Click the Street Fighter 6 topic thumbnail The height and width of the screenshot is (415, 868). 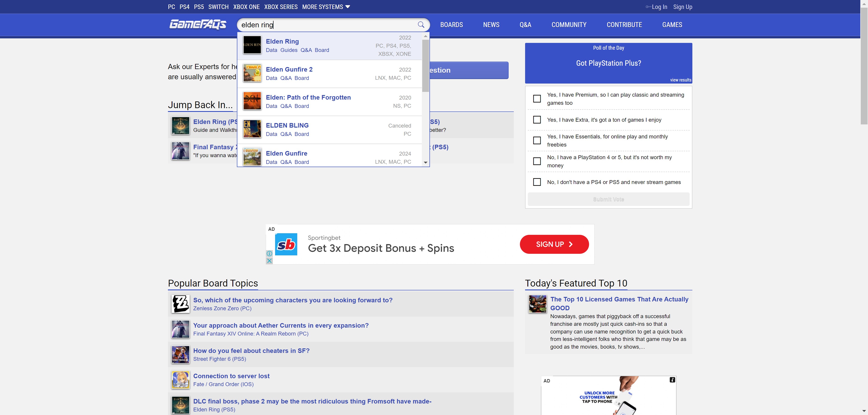click(x=180, y=354)
